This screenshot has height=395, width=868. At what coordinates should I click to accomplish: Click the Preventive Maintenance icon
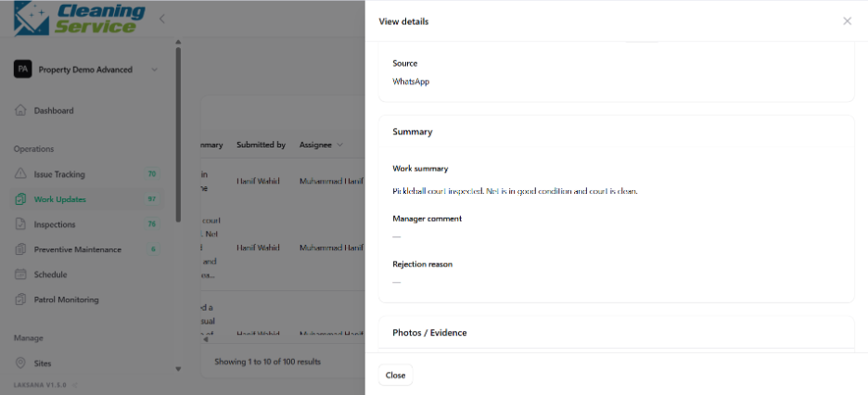(20, 249)
